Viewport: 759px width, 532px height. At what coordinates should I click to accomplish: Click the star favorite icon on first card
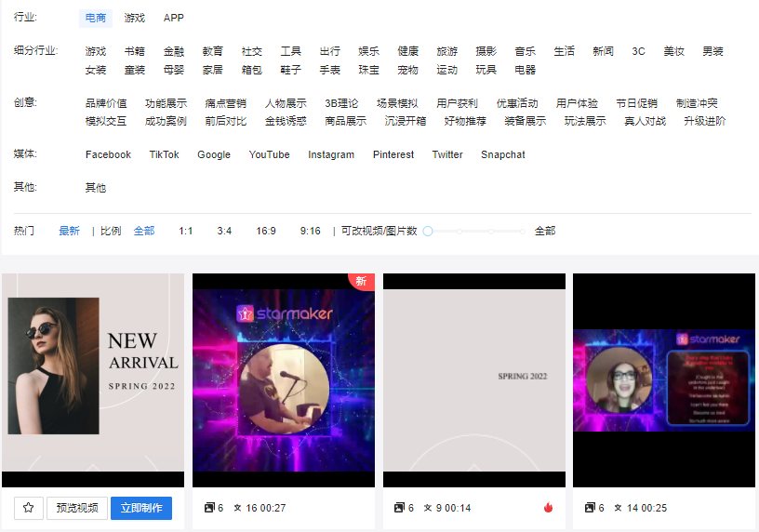tap(29, 508)
